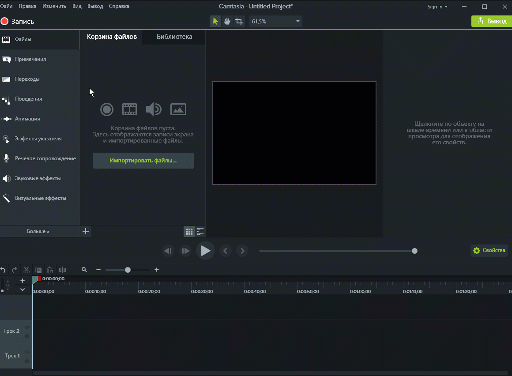The height and width of the screenshot is (376, 512).
Task: Open the Примечания annotations panel
Action: 40,59
